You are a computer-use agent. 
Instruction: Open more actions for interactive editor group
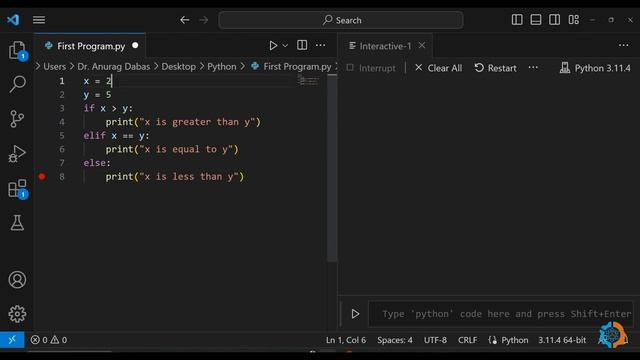pyautogui.click(x=623, y=45)
